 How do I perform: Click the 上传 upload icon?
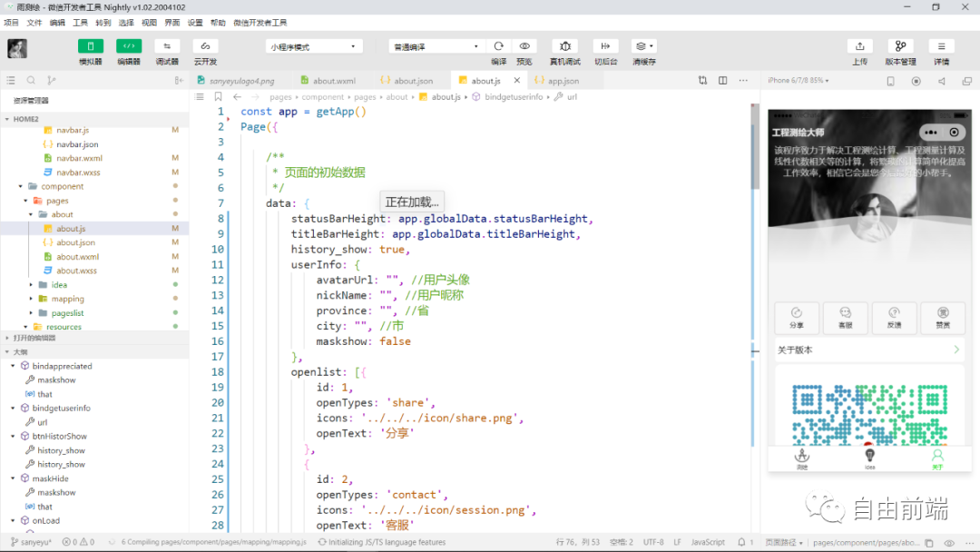pyautogui.click(x=859, y=46)
